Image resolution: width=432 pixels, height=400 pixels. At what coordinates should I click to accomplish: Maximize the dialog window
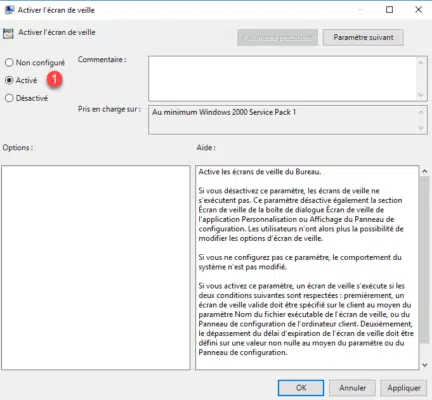389,10
